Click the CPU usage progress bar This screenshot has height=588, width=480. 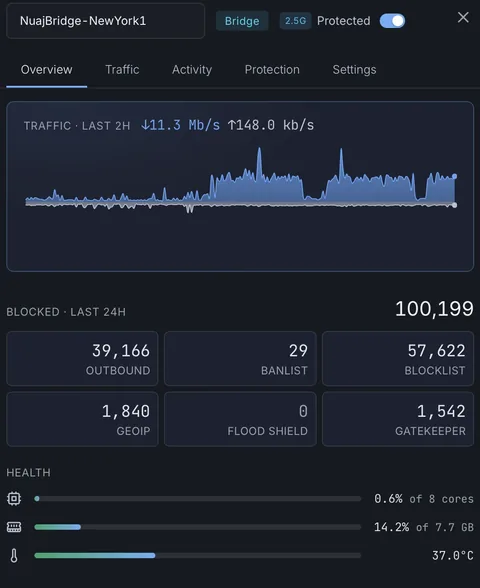click(x=198, y=499)
